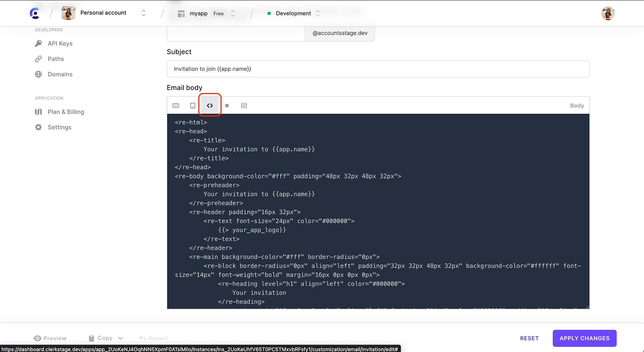Click the Apply Changes button
Screen dimensions: 644x352
[584, 338]
